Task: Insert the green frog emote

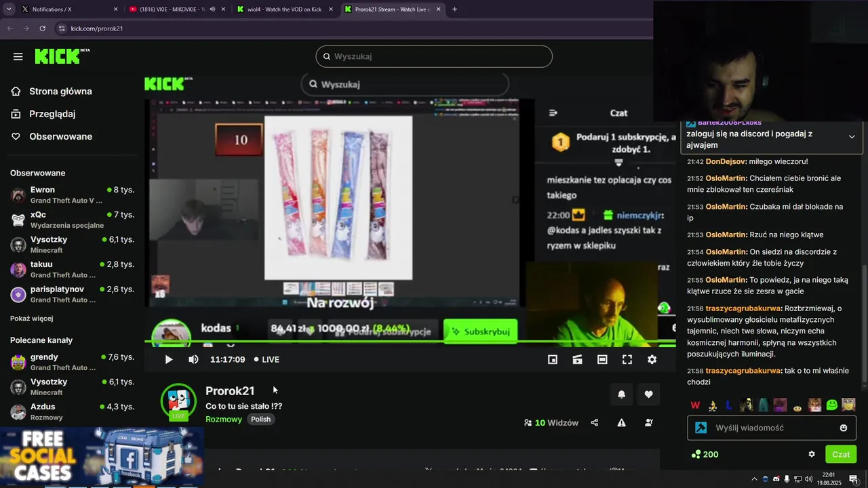Action: coord(831,405)
